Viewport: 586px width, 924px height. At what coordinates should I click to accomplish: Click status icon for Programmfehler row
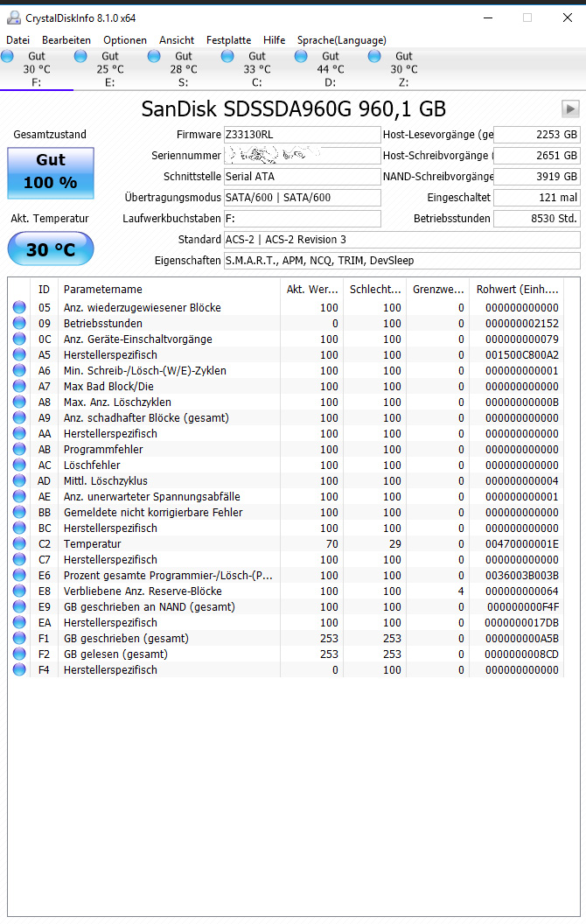(19, 449)
